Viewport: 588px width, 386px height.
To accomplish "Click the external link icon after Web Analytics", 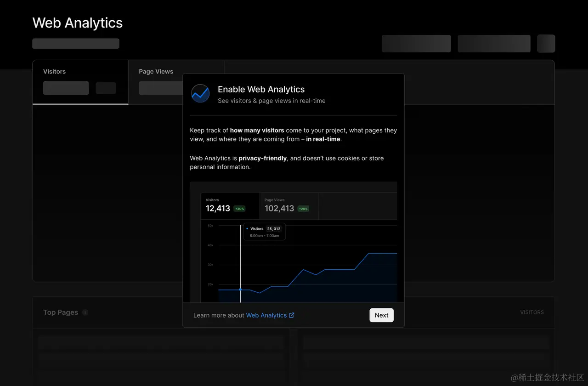I will 291,315.
